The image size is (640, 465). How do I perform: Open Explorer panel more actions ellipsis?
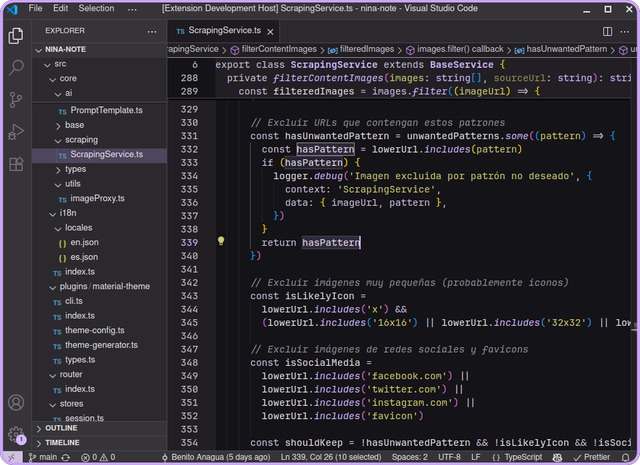[x=152, y=31]
